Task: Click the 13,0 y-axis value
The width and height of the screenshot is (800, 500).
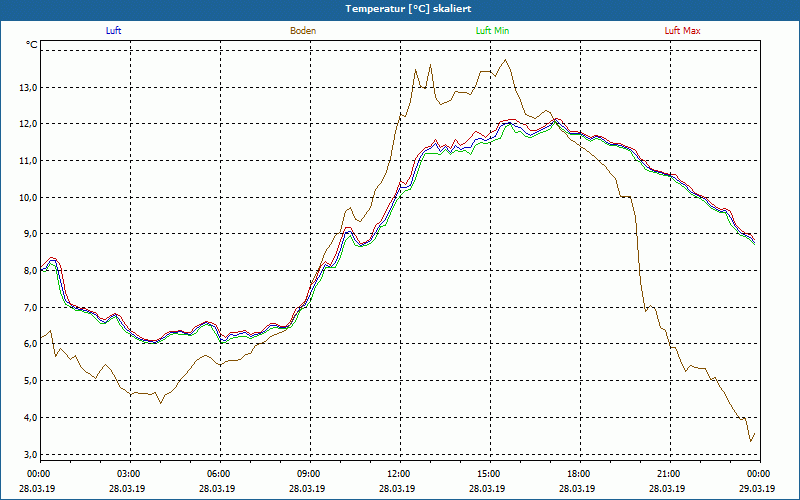Action: click(29, 88)
